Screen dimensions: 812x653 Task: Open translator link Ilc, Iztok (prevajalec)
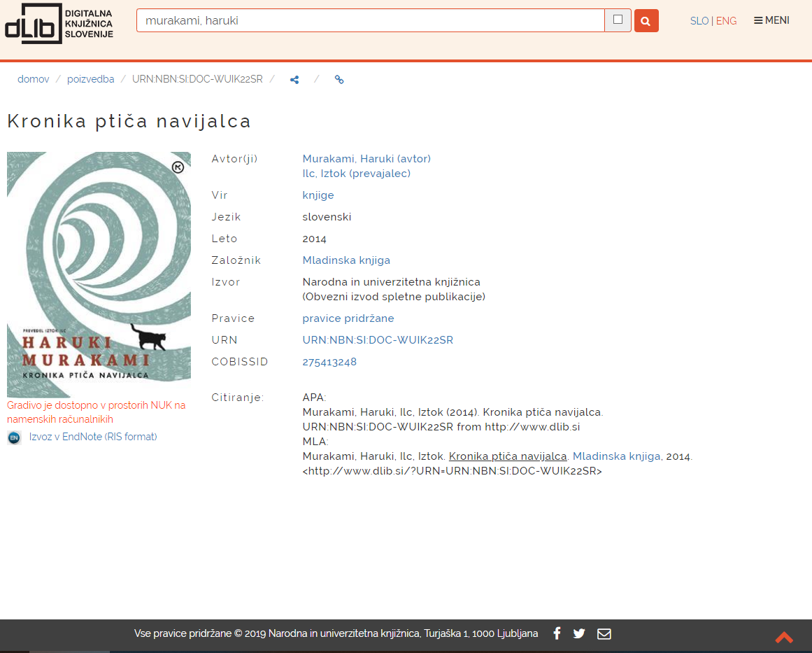(356, 173)
